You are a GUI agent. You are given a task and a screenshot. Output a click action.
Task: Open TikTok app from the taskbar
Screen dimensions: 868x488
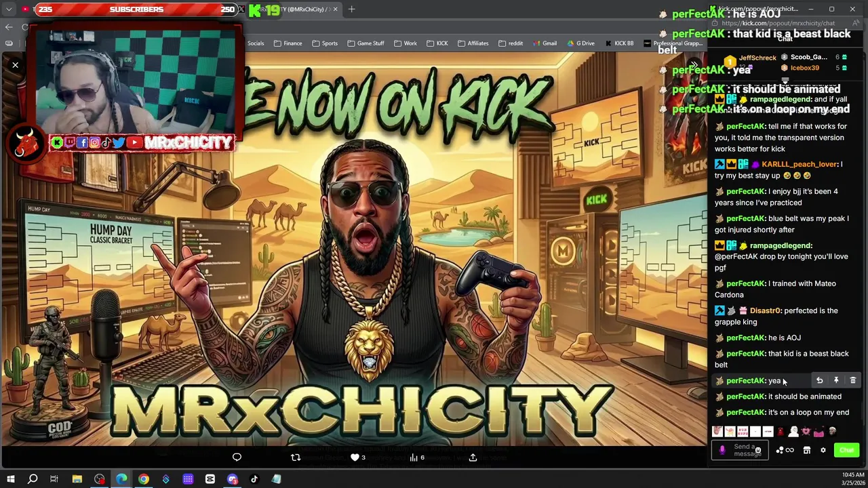pyautogui.click(x=254, y=479)
